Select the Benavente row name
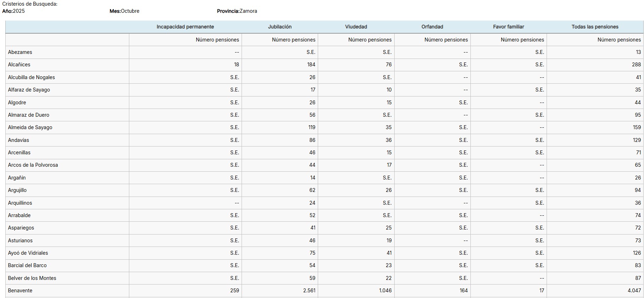The height and width of the screenshot is (298, 644). 20,291
